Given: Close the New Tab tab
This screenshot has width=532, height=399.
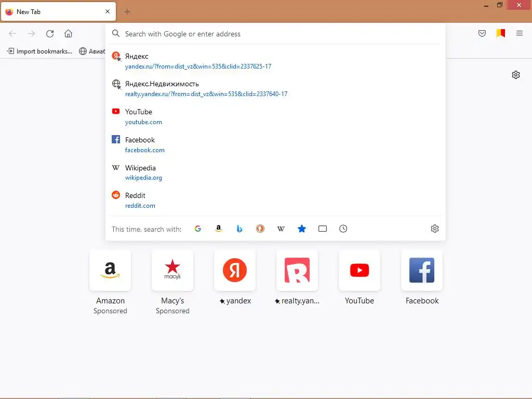Looking at the screenshot, I should click(108, 11).
